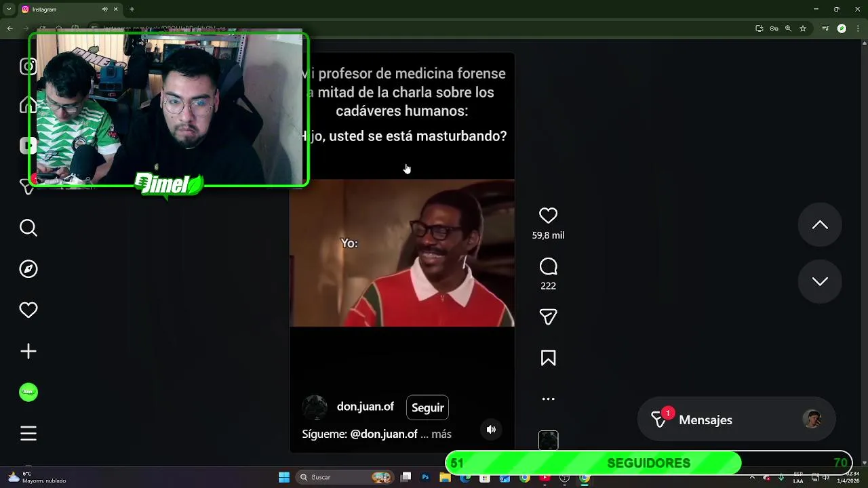Open media controls icon in Chrome toolbar
This screenshot has width=868, height=488.
825,28
